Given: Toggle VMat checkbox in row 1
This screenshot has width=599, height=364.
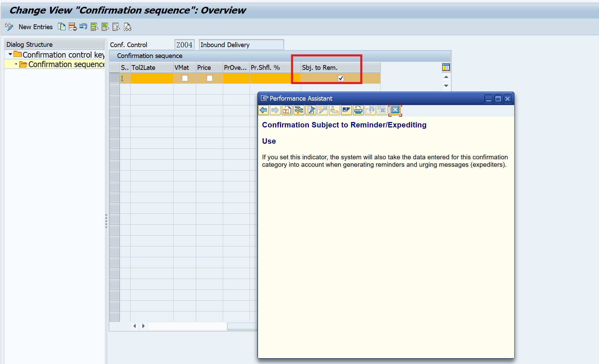Looking at the screenshot, I should (185, 78).
